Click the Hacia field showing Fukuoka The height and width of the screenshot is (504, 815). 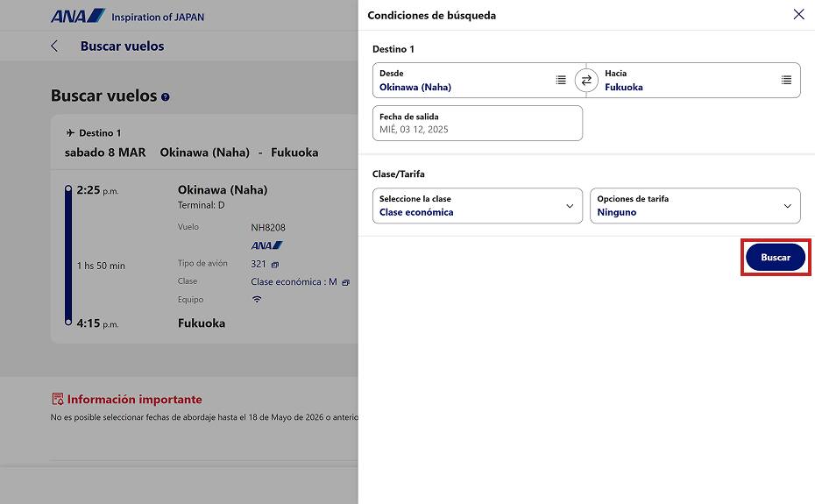[x=688, y=80]
